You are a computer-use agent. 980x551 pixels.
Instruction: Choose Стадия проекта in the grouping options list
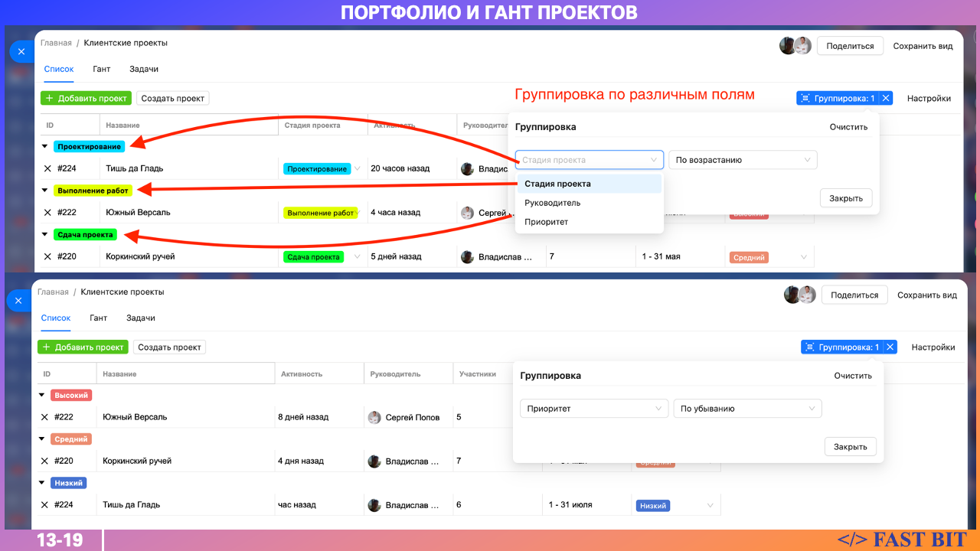click(x=590, y=184)
